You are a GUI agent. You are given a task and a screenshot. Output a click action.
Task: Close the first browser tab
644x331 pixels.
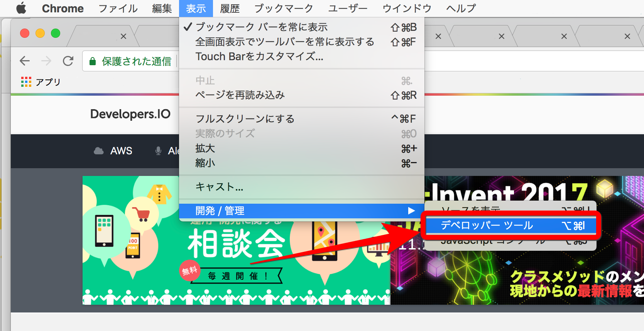coord(123,36)
